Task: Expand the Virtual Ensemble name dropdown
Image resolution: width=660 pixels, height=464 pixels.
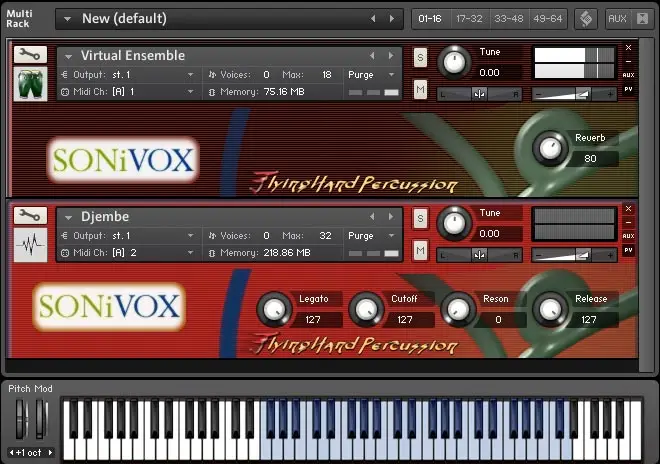Action: (68, 56)
